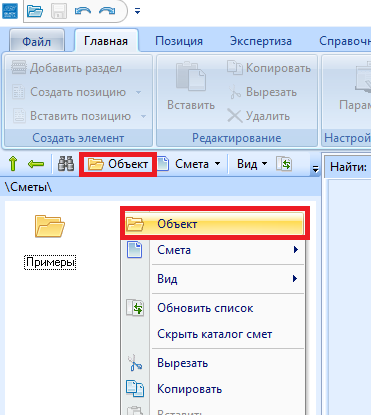Click the undo arrow icon
Image resolution: width=371 pixels, height=415 pixels.
(83, 11)
